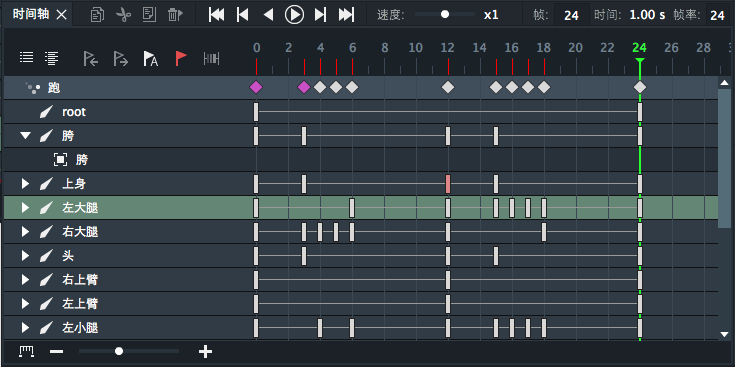The image size is (735, 367).
Task: Select 左大腿 keyframe at frame 6
Action: pos(352,208)
